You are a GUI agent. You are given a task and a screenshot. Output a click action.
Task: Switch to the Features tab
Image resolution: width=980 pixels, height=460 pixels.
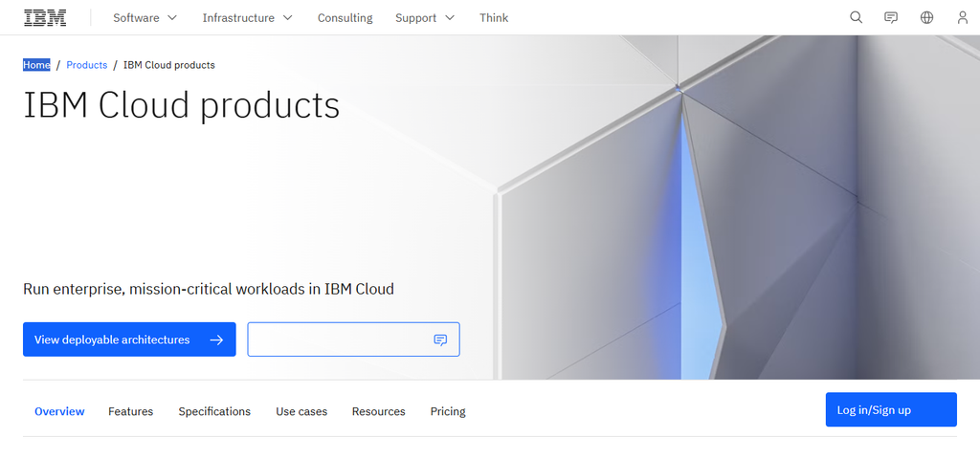pos(130,411)
